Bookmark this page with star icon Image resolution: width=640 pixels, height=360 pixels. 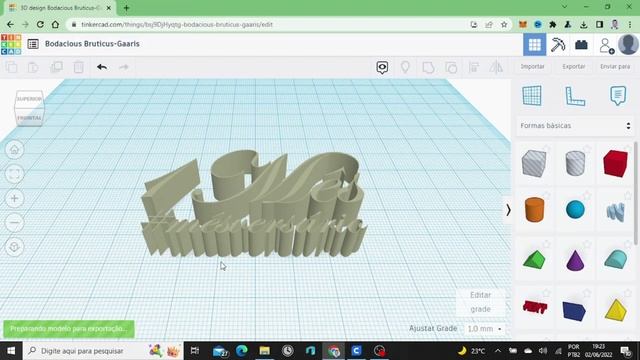pos(504,24)
